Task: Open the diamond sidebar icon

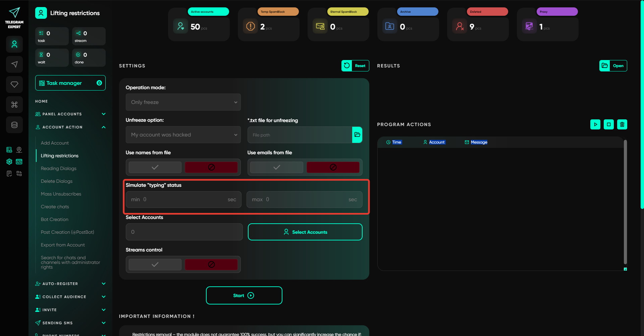Action: [14, 85]
